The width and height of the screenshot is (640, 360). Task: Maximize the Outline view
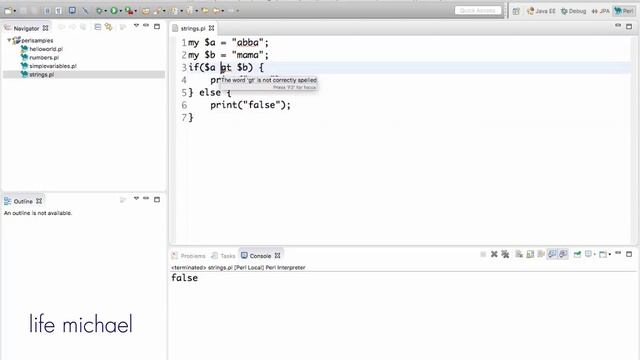coord(157,199)
